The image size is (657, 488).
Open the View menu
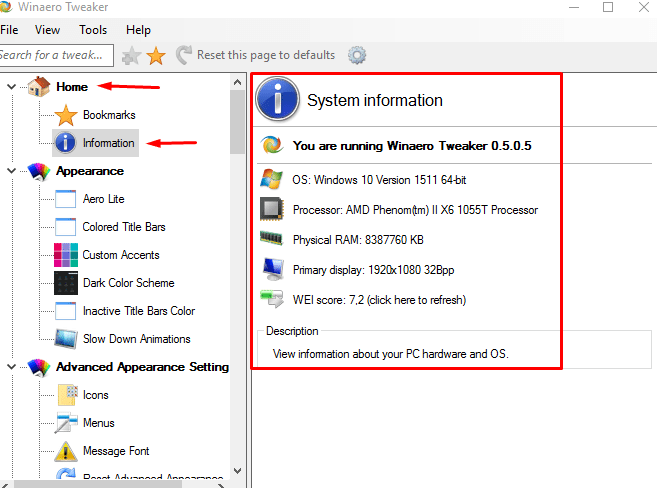click(x=47, y=30)
